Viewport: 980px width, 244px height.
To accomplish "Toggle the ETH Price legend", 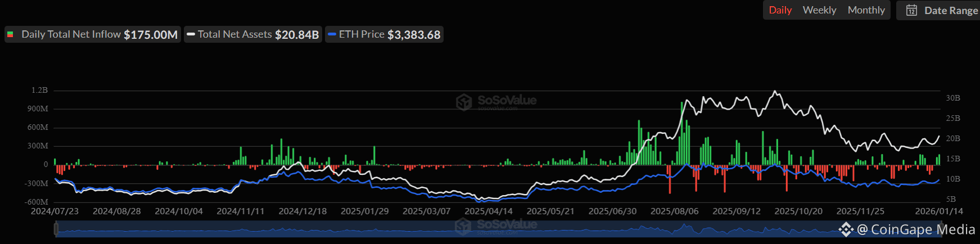I will coord(384,34).
